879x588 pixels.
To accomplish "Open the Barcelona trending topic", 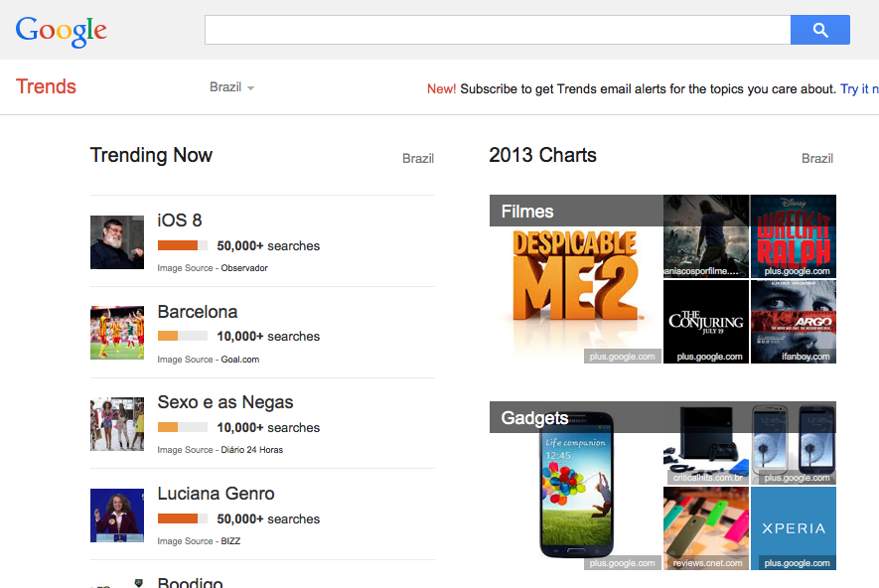I will (x=198, y=312).
